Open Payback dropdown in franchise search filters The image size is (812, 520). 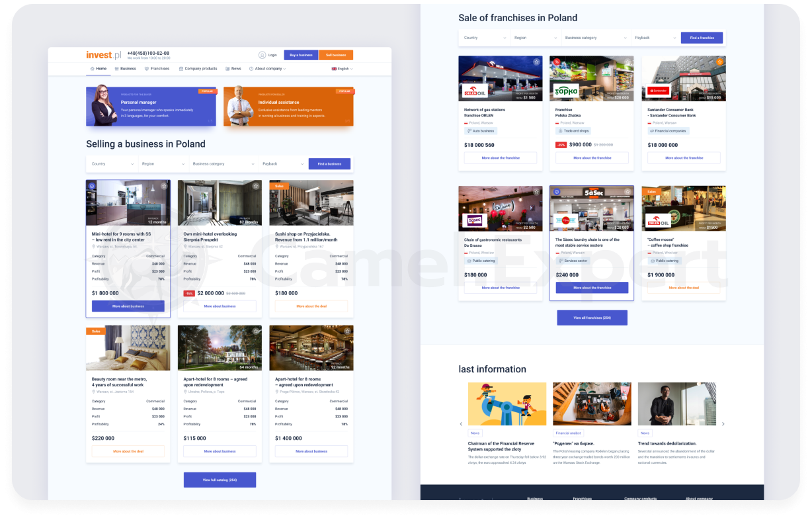(654, 38)
